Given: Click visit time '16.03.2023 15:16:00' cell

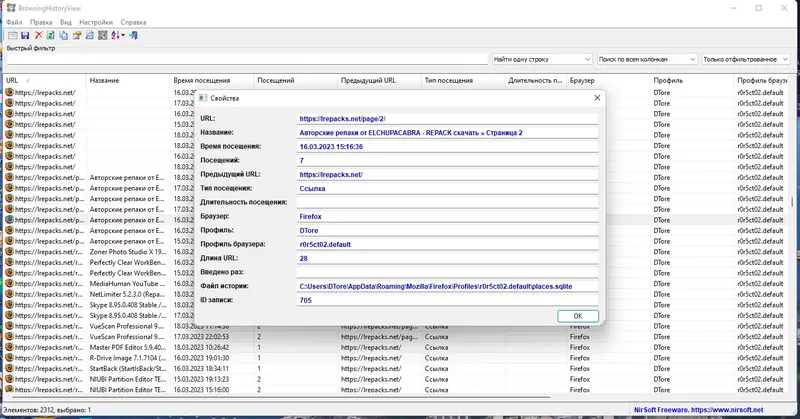Looking at the screenshot, I should [201, 389].
